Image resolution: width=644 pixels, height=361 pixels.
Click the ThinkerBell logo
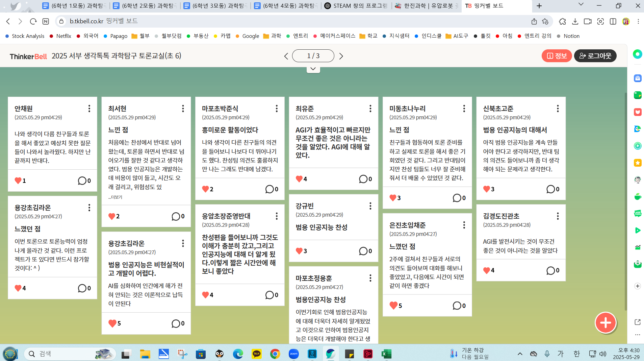(28, 56)
